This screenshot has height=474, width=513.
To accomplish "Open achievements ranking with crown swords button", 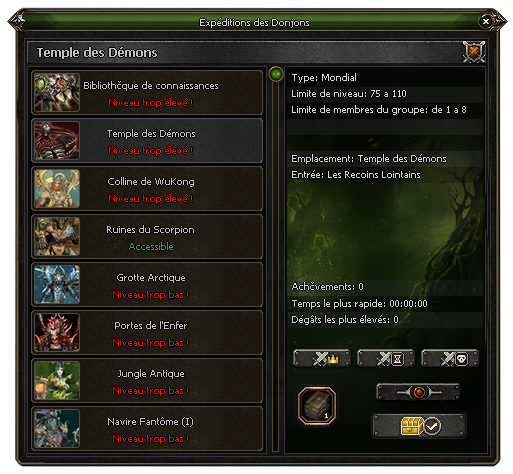I will [x=322, y=359].
